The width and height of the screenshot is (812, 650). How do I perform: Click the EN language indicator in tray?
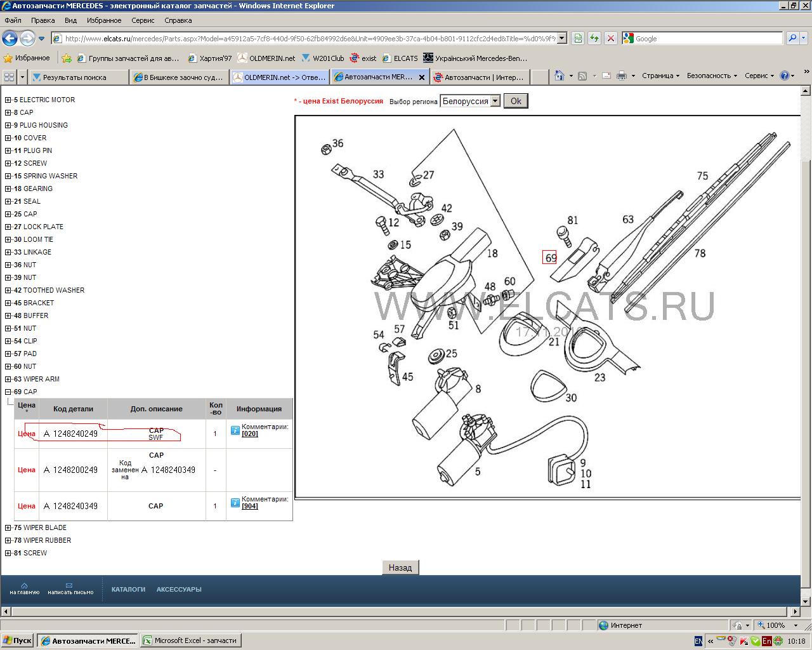click(698, 641)
